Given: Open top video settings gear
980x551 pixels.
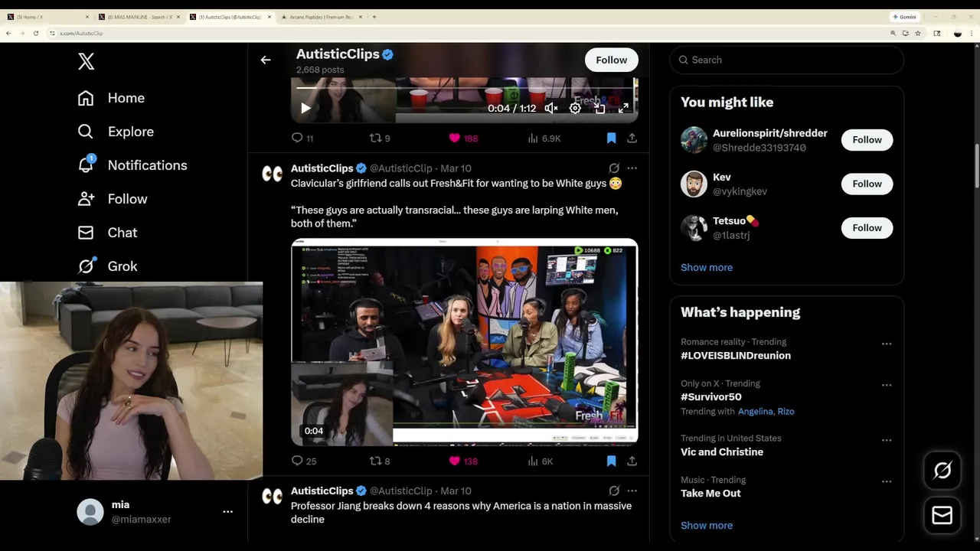Looking at the screenshot, I should pyautogui.click(x=575, y=109).
